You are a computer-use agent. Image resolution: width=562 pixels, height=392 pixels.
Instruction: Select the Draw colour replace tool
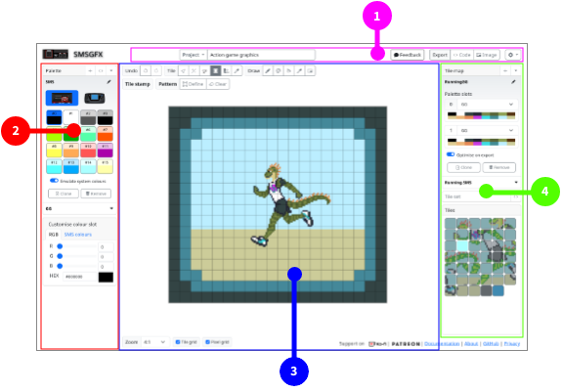(279, 71)
